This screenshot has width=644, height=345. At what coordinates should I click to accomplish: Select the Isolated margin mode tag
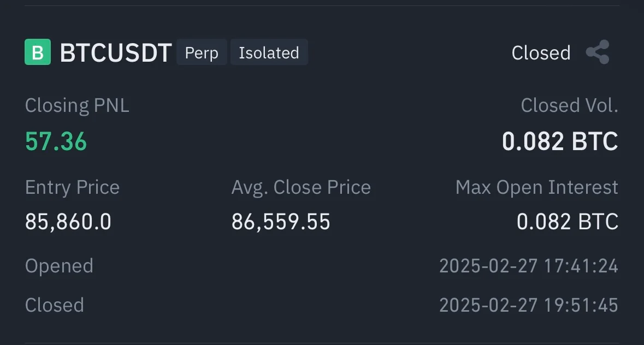coord(269,52)
